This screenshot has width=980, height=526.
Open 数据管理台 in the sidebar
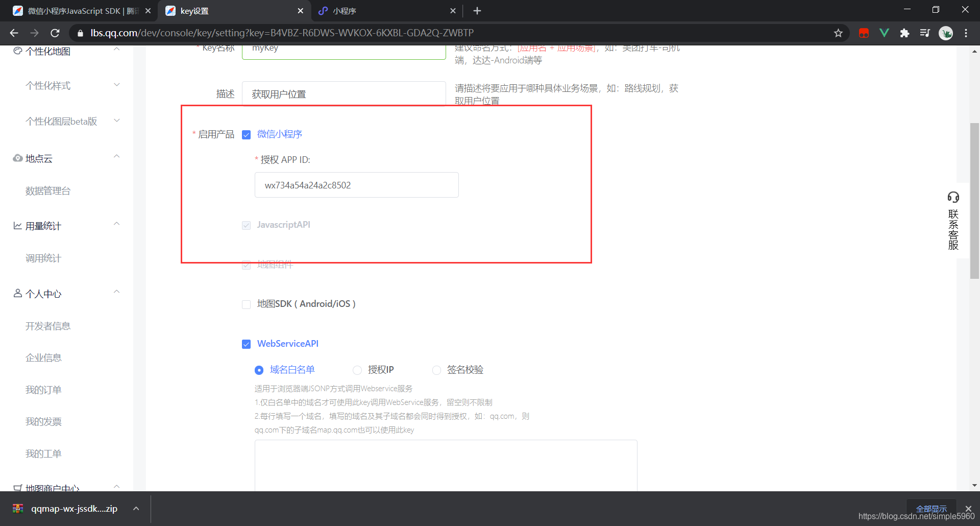click(x=48, y=191)
